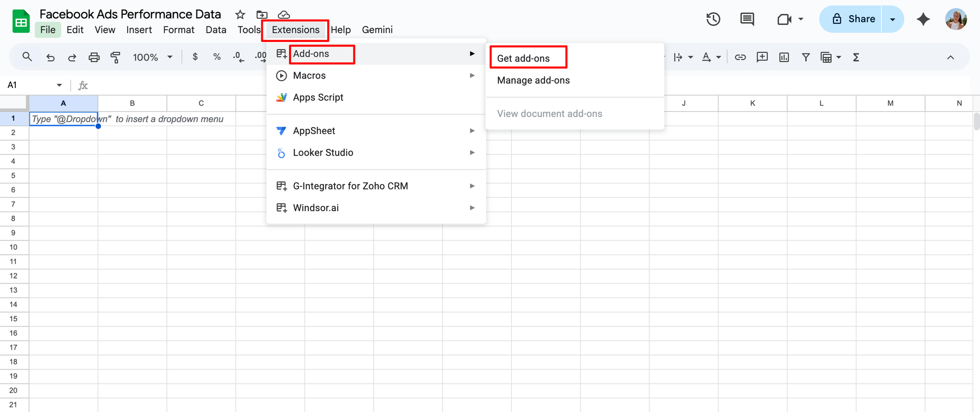Viewport: 980px width, 412px height.
Task: Open the Functions sigma icon
Action: 856,57
